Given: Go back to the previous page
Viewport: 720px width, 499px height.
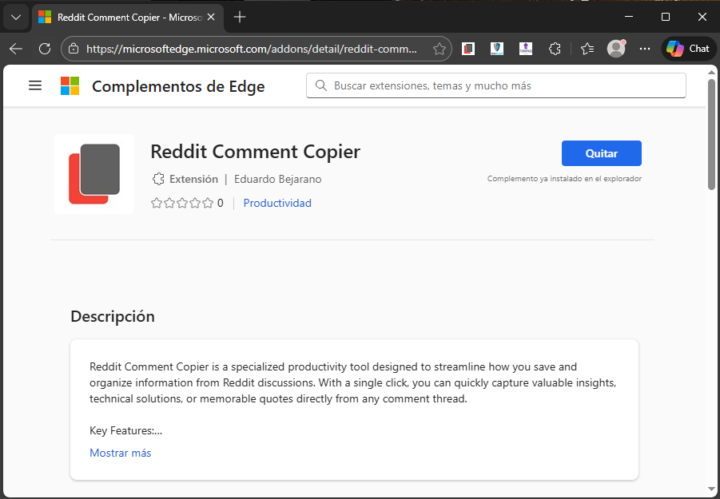Looking at the screenshot, I should (16, 49).
